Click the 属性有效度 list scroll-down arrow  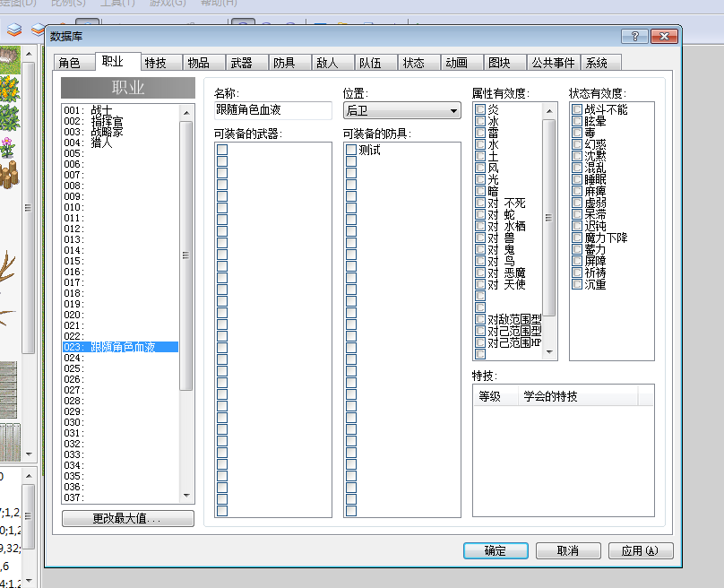549,352
